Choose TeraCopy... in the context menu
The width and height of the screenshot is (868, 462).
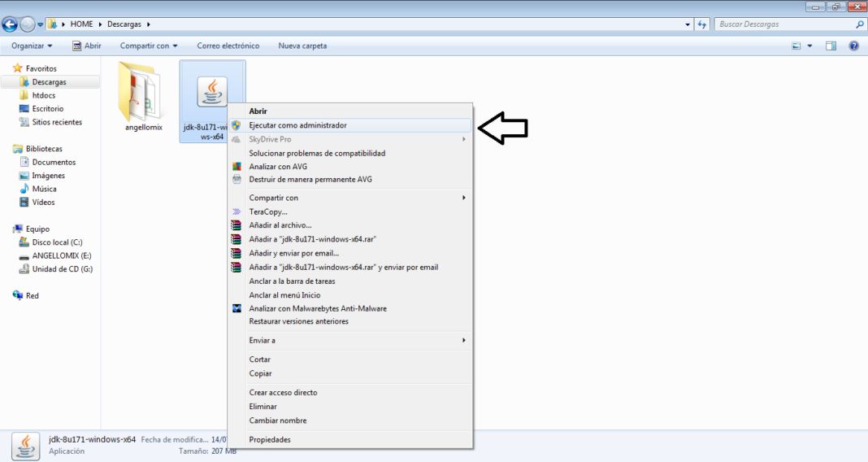(x=268, y=211)
